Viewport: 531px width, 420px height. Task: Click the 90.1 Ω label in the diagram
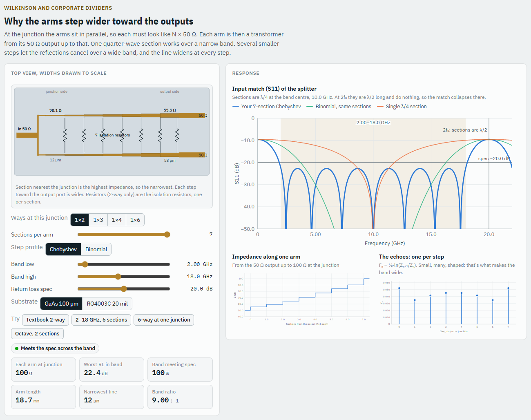[x=56, y=110]
